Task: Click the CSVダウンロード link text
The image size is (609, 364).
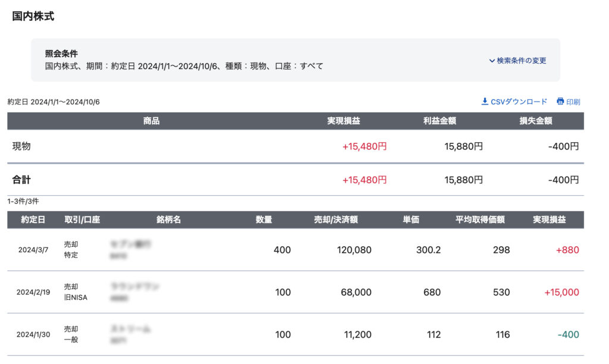Action: pos(519,102)
